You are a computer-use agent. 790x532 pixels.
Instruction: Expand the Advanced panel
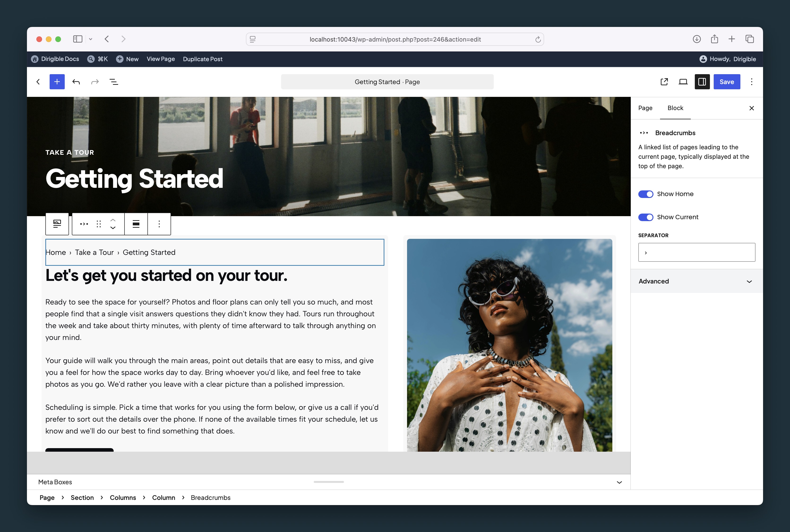(697, 281)
